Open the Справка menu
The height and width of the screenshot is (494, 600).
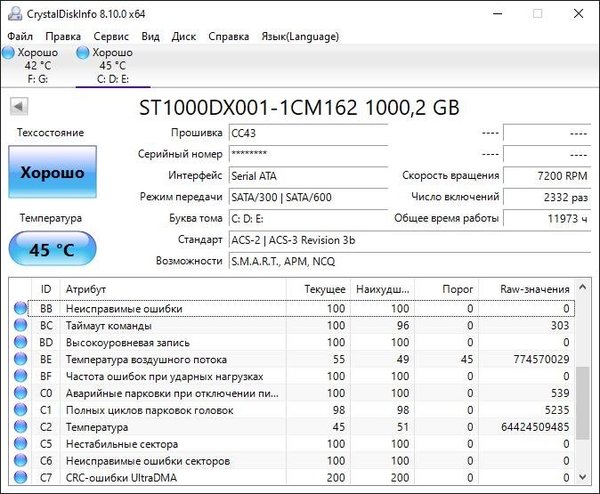228,36
